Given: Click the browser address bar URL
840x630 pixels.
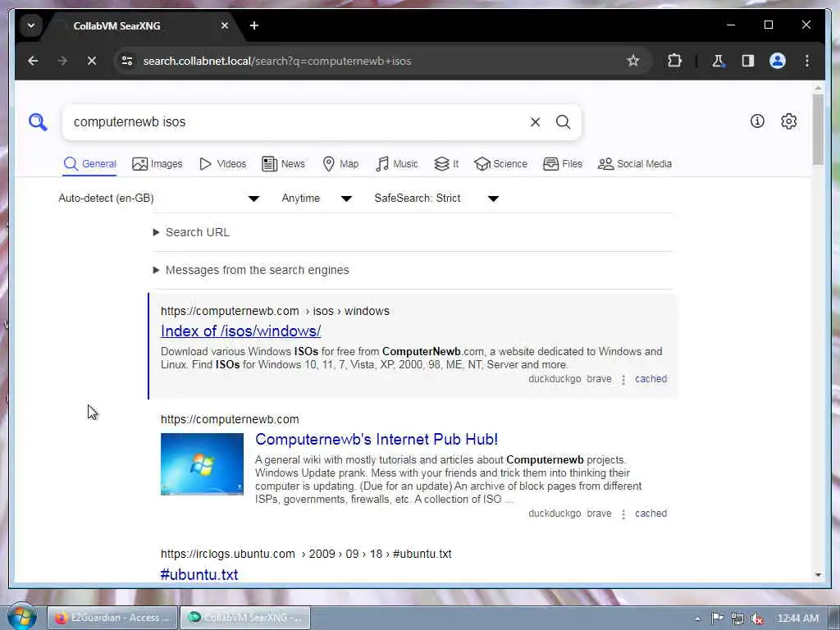Looking at the screenshot, I should [x=277, y=61].
